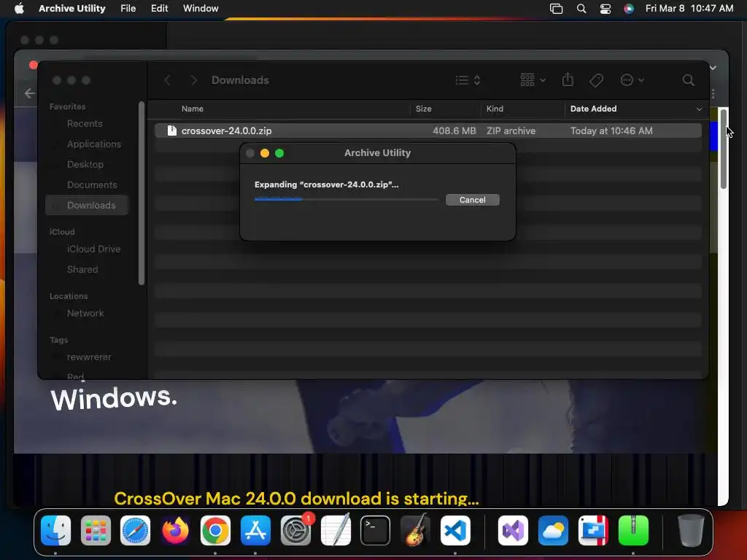Open the Group By options dropdown
This screenshot has height=560, width=747.
[533, 80]
